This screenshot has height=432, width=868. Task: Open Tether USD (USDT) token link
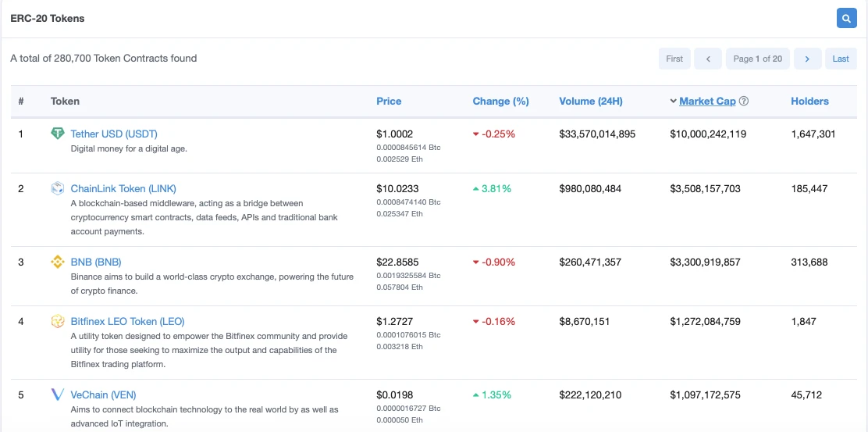[114, 134]
